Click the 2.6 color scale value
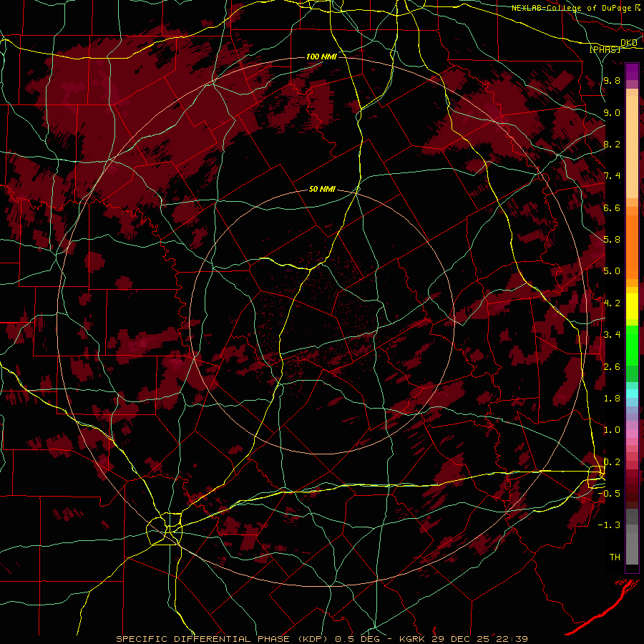Viewport: 644px width, 644px height. point(612,367)
